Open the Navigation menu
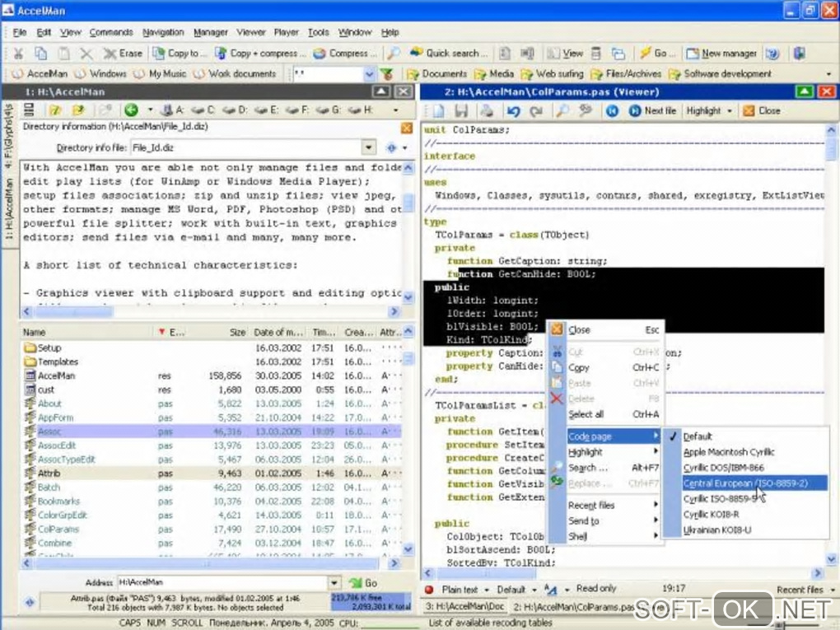 click(x=163, y=32)
